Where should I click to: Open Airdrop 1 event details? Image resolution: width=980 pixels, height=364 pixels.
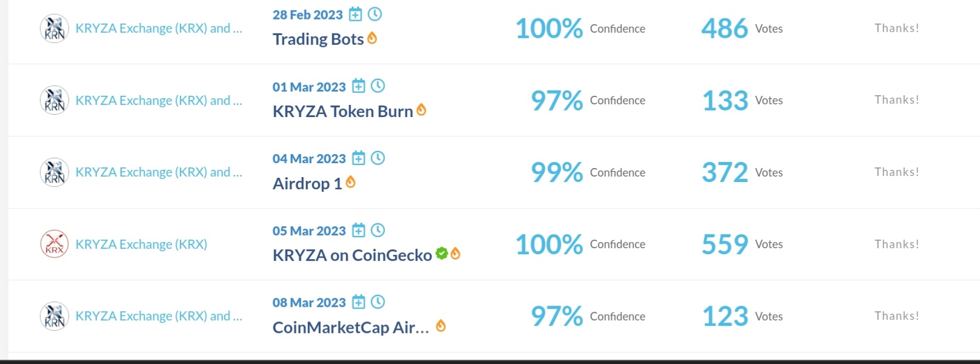(307, 184)
